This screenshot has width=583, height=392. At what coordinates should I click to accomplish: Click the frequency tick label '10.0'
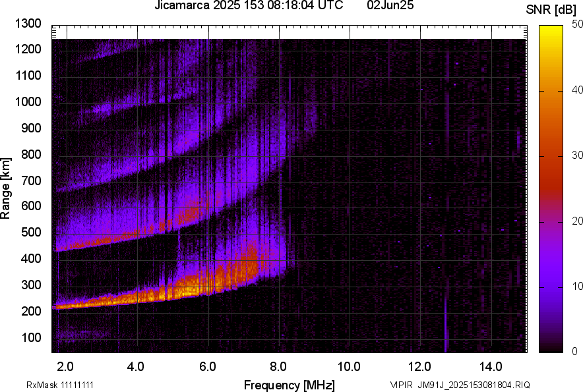point(349,367)
